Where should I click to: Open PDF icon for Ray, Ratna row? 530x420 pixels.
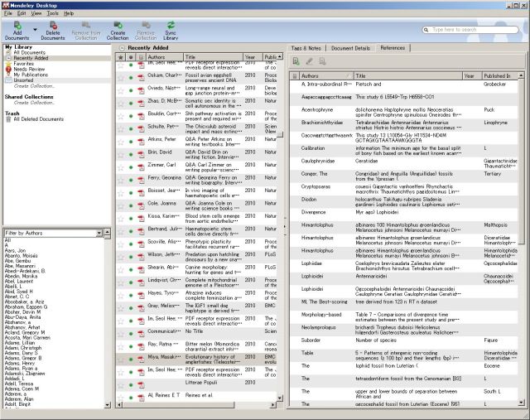[x=141, y=346]
